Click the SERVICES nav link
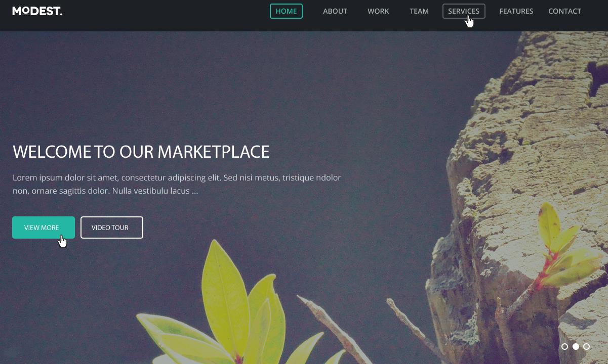Viewport: 608px width, 364px height. point(464,11)
